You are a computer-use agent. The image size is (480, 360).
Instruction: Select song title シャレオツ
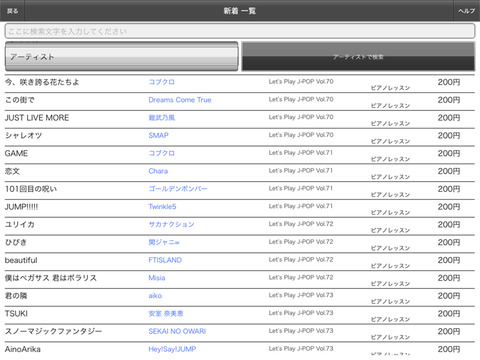[x=23, y=135]
